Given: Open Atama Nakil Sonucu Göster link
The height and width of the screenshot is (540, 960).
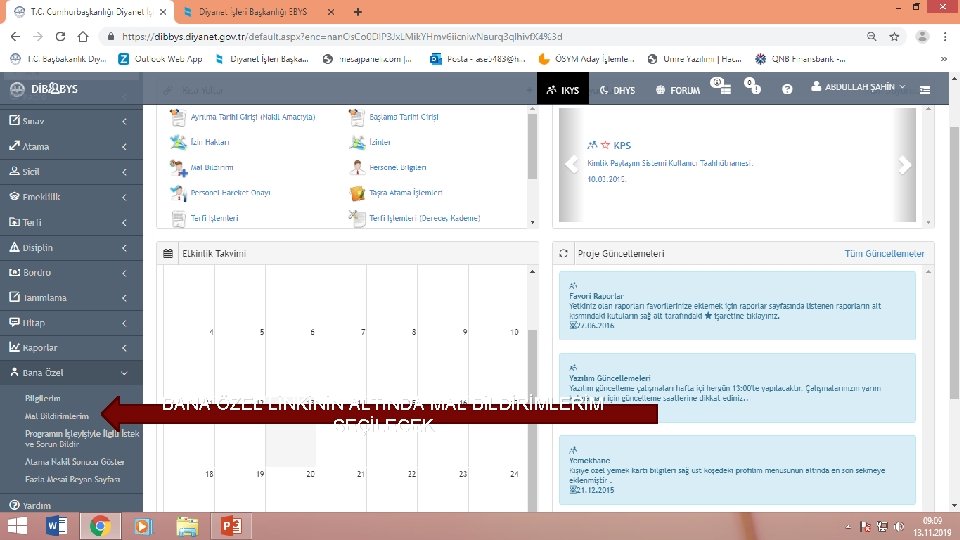Looking at the screenshot, I should pos(74,462).
